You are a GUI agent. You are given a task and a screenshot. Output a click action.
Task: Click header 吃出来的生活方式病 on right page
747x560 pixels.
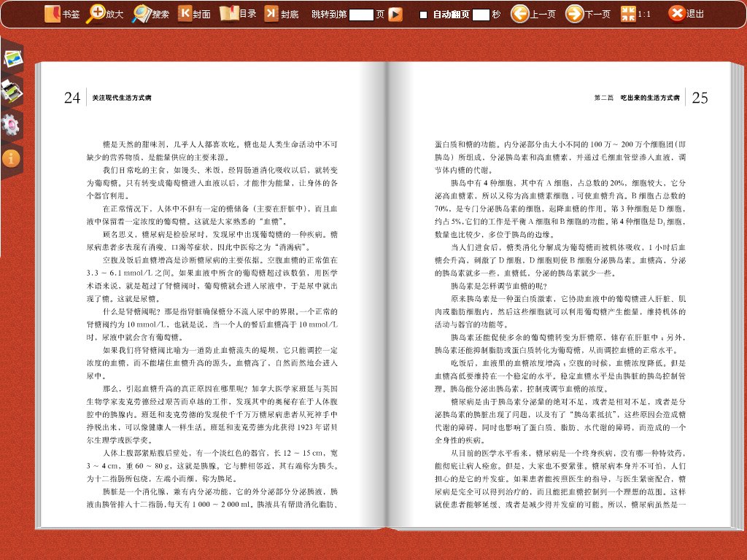650,98
